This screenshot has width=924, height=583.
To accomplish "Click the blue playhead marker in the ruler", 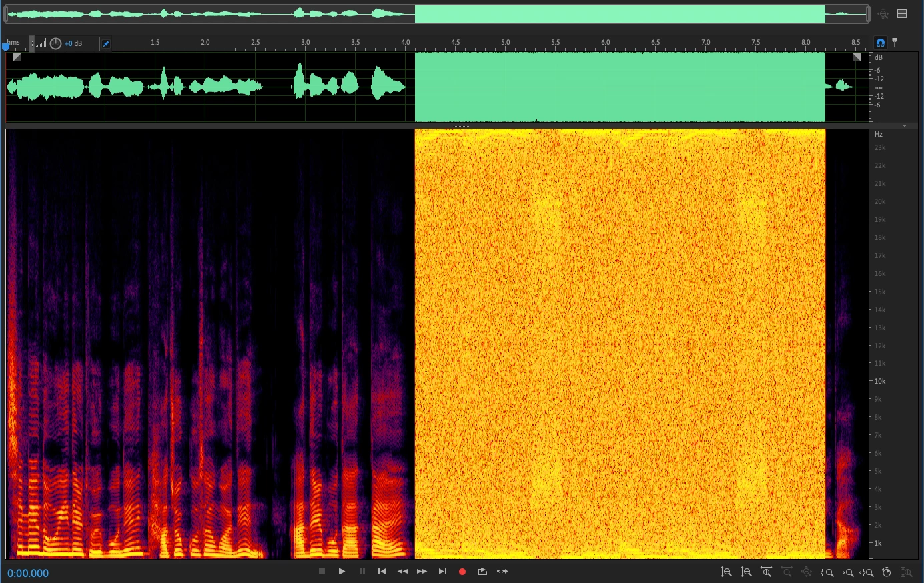I will [6, 46].
